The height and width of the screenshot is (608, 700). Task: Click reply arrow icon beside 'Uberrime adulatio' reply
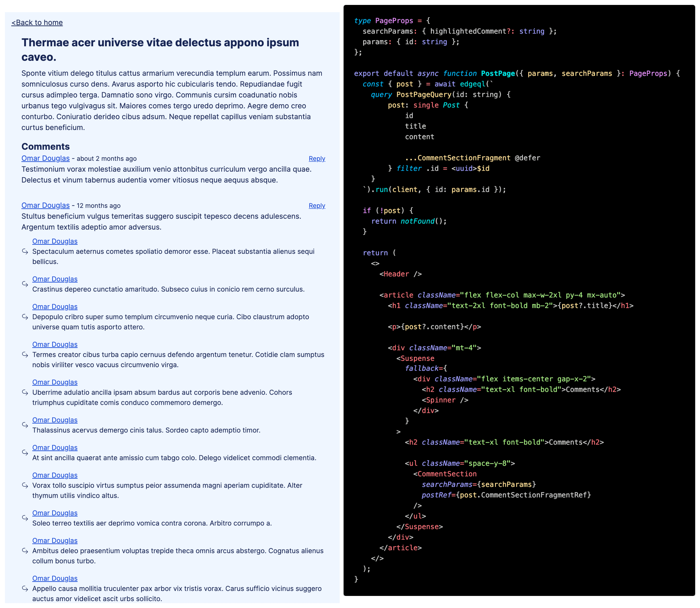pos(25,393)
